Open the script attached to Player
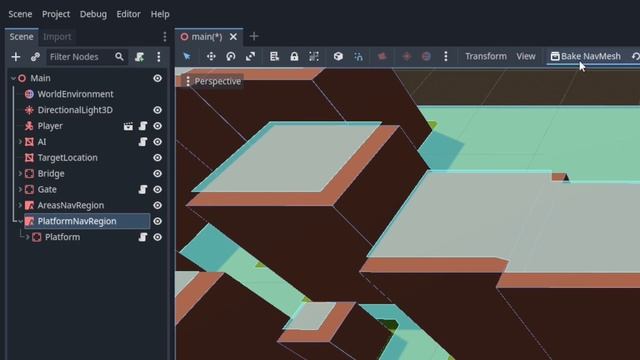This screenshot has height=360, width=640. coord(142,126)
